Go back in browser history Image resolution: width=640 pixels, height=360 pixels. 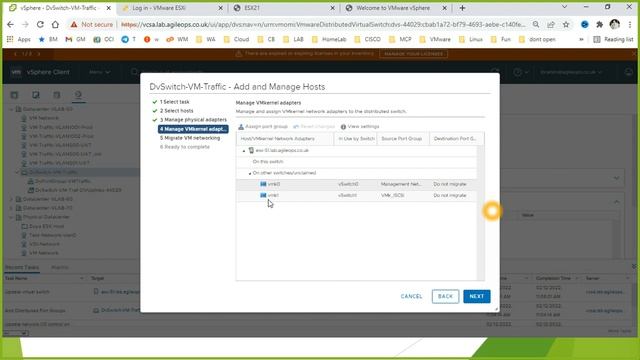[11, 24]
